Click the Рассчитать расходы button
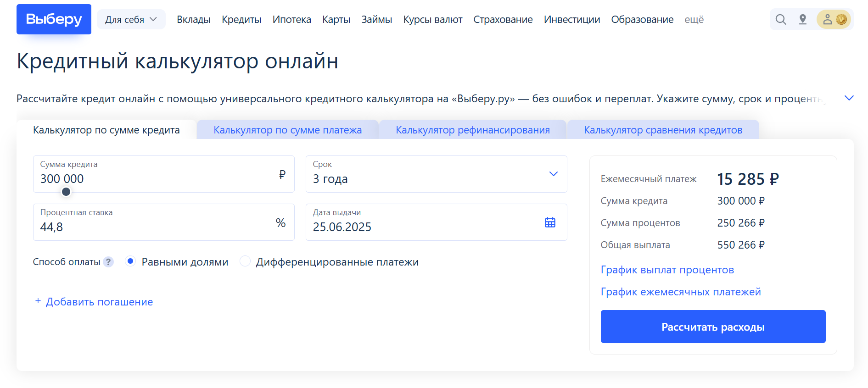 [x=712, y=327]
